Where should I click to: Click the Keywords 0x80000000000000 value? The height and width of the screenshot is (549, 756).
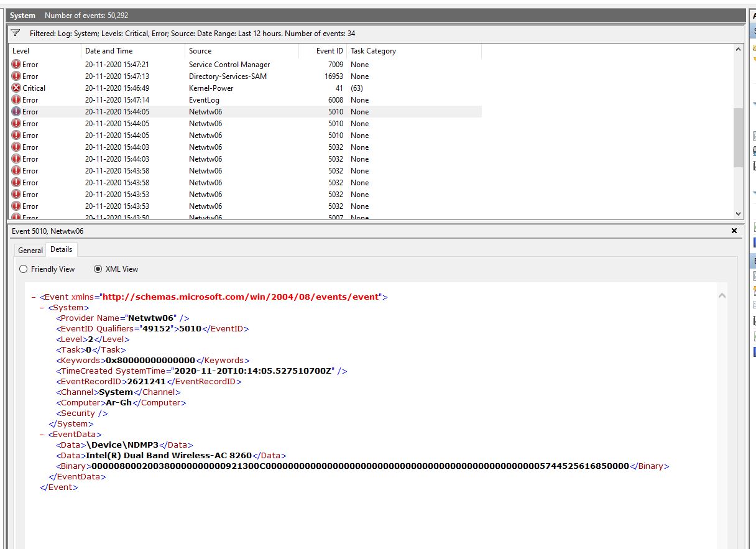(150, 361)
